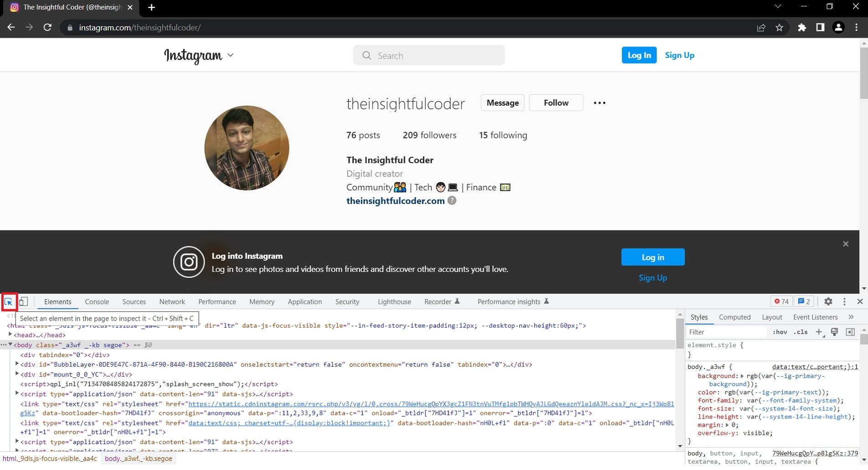
Task: Reload the page
Action: (47, 27)
